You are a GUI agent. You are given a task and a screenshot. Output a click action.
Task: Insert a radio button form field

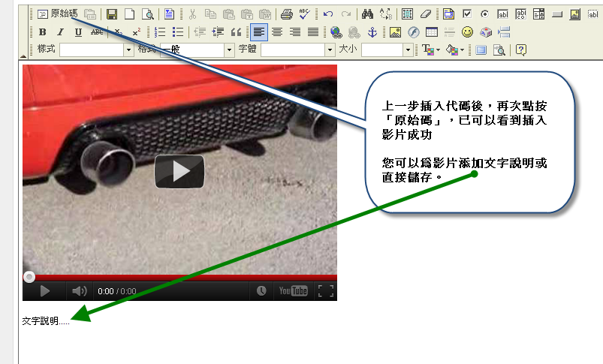click(484, 14)
